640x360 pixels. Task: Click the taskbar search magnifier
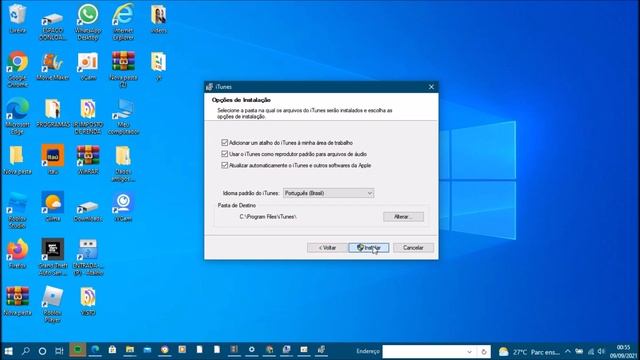coord(25,351)
